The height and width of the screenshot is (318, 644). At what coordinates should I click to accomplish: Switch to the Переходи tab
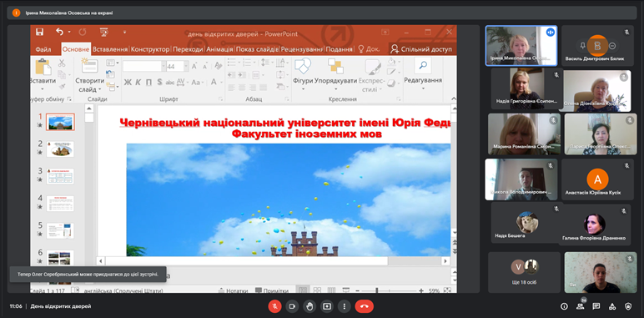(x=188, y=49)
